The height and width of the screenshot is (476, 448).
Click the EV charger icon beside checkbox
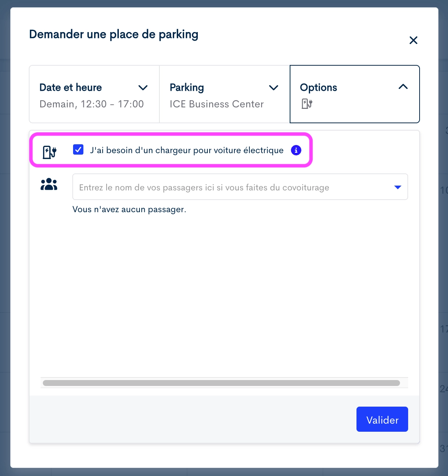pos(49,152)
